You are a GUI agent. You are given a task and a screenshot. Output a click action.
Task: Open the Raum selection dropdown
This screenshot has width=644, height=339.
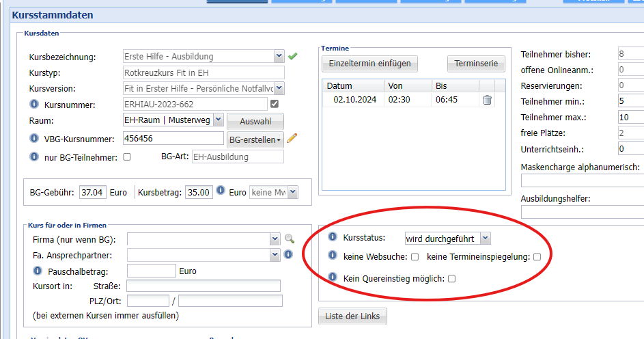[x=218, y=120]
